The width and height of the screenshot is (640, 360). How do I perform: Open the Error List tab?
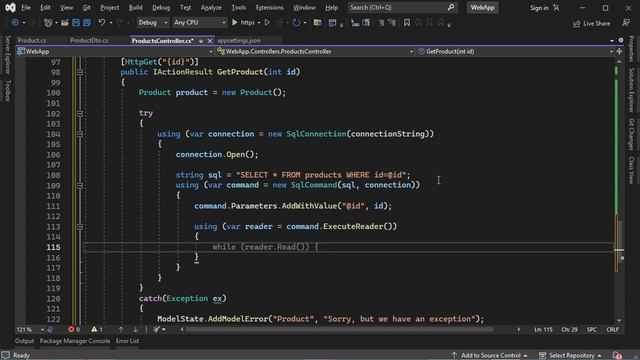(x=127, y=341)
